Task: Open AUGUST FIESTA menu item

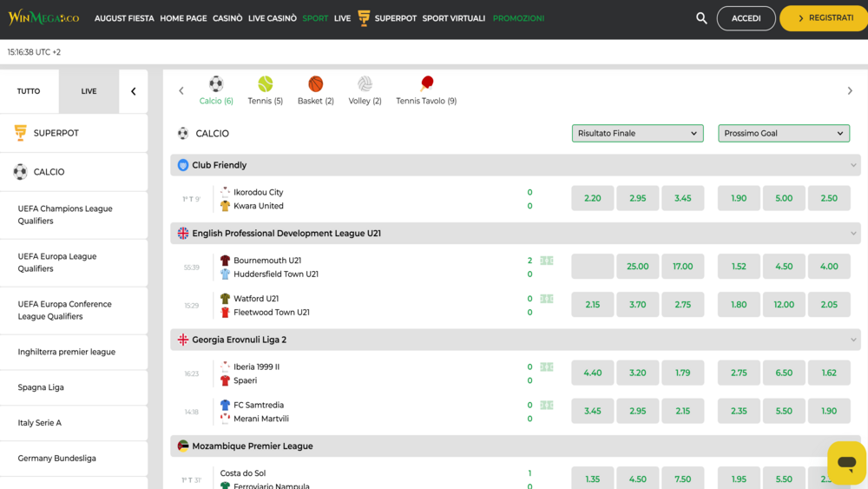Action: point(124,18)
